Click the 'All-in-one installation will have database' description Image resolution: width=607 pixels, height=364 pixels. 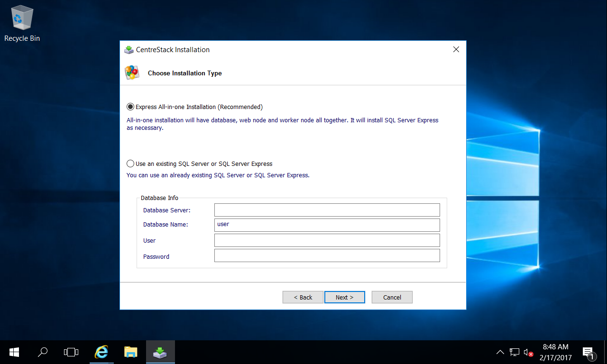[283, 124]
